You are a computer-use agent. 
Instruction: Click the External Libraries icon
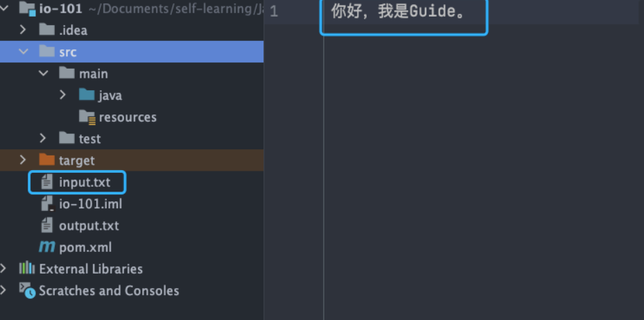tap(27, 269)
